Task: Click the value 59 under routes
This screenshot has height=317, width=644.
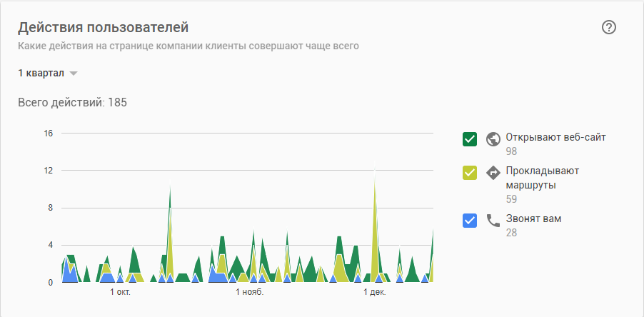Action: pos(511,199)
